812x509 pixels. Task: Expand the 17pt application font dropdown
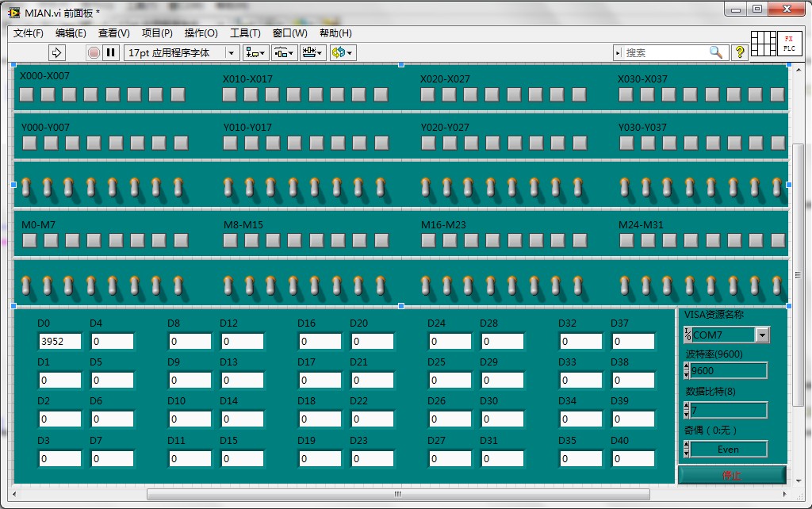pos(232,52)
